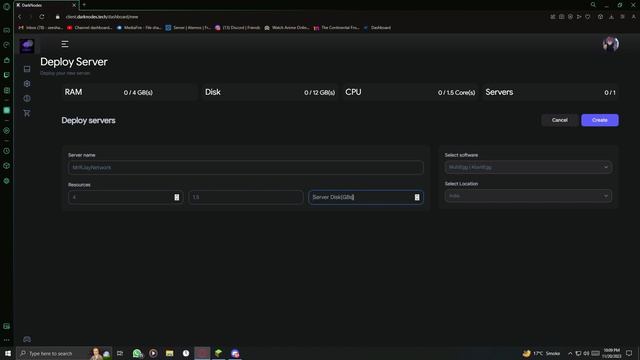This screenshot has width=640, height=360.
Task: Click the send/flow arrow icon in browser toolbar
Action: click(x=579, y=17)
